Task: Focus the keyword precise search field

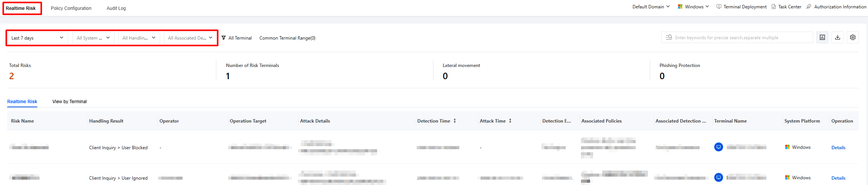Action: pyautogui.click(x=737, y=37)
